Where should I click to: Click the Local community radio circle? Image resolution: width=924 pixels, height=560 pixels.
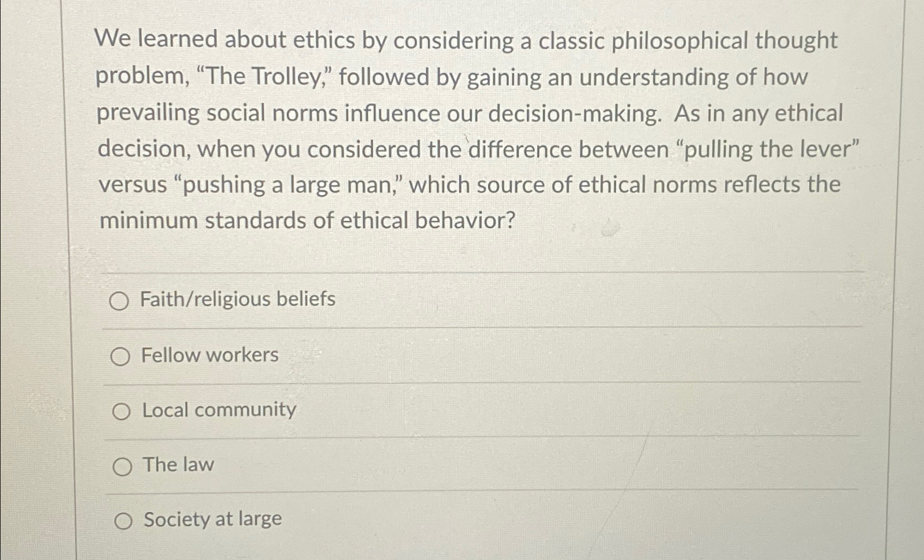(x=121, y=410)
